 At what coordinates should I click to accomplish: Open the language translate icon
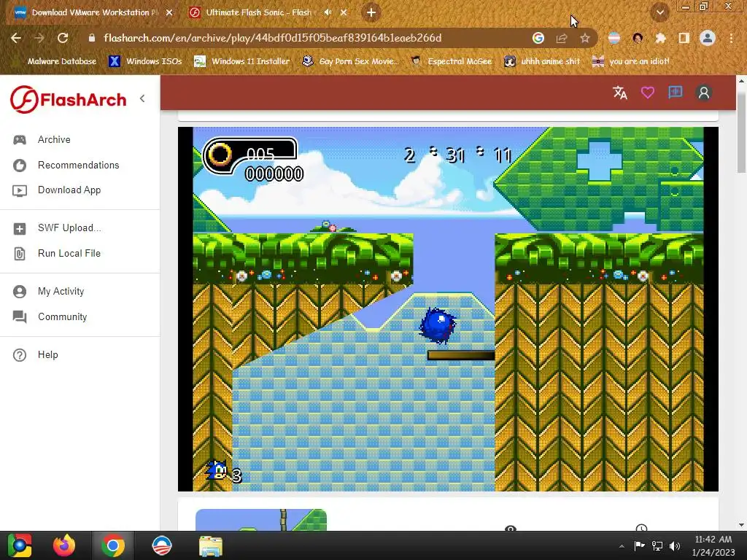coord(620,93)
